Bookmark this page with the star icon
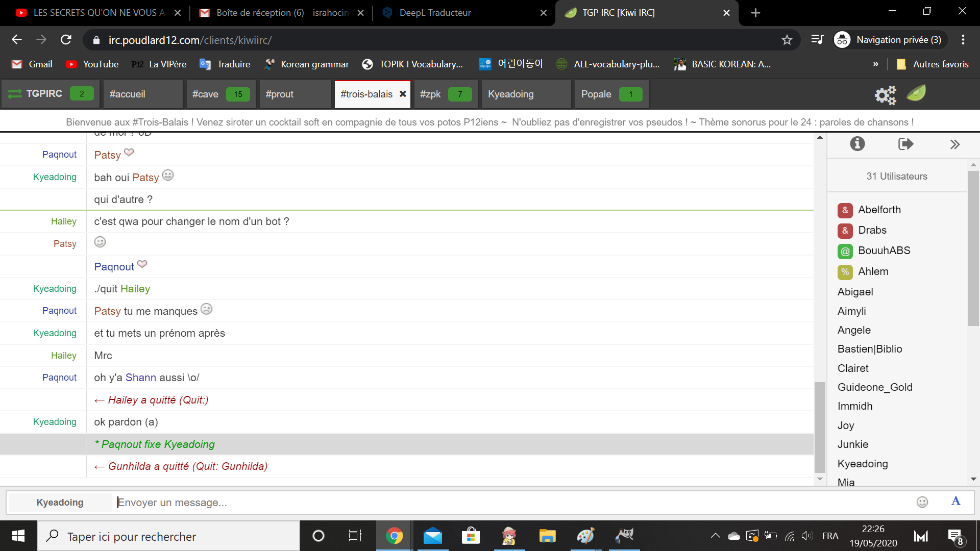Image resolution: width=980 pixels, height=551 pixels. 787,40
